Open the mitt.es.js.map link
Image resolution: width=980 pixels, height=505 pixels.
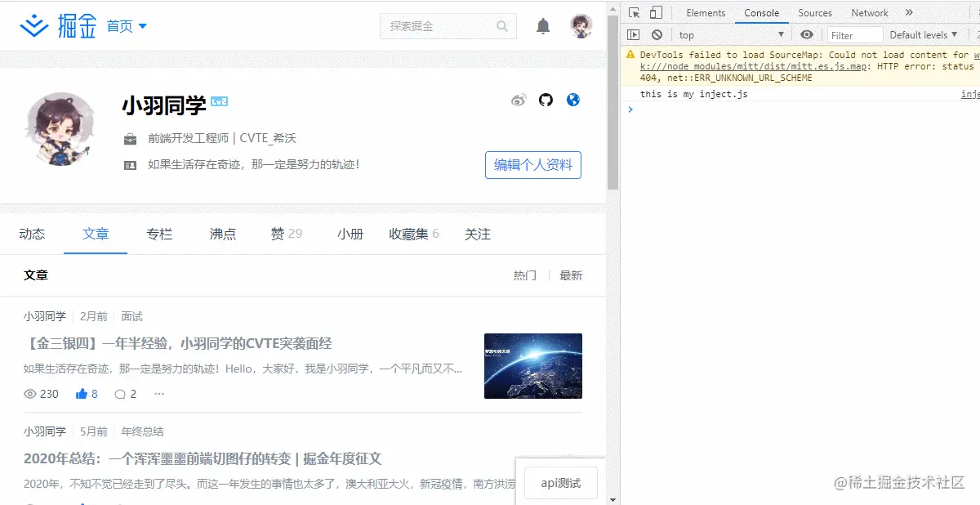(x=753, y=66)
